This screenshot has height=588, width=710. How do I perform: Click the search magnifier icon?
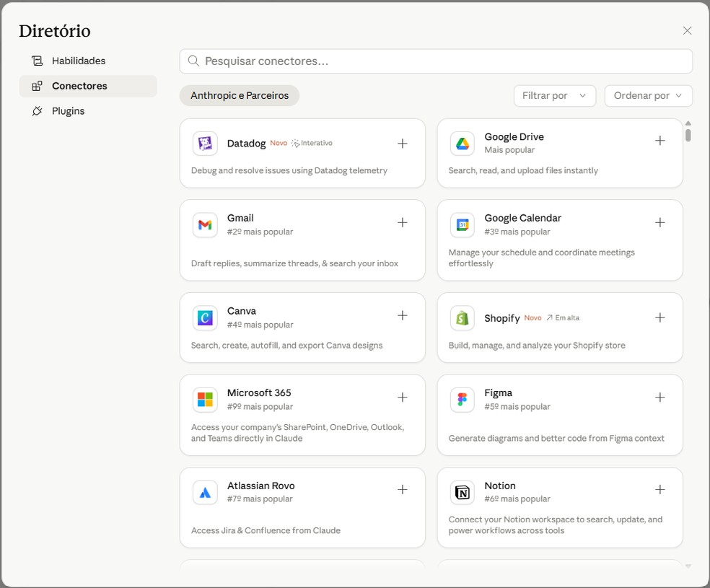[193, 61]
